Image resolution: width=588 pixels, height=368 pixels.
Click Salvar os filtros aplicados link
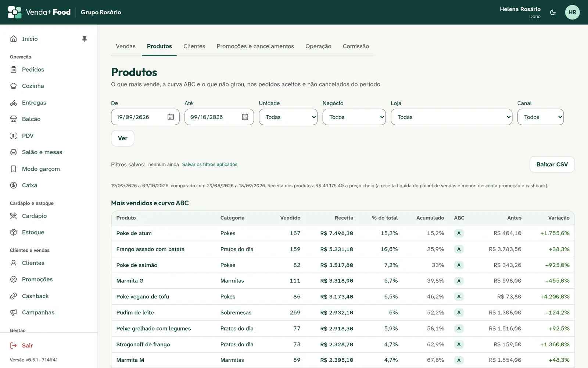click(210, 164)
